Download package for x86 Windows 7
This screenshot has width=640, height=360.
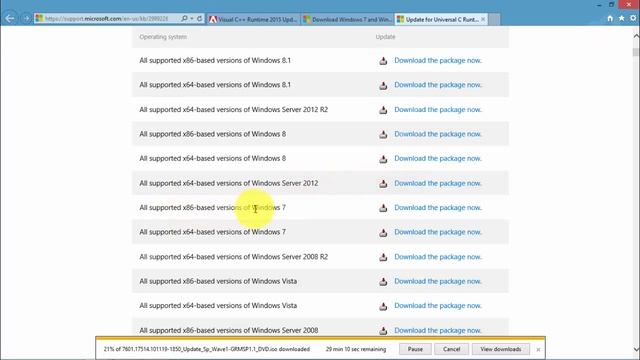438,208
